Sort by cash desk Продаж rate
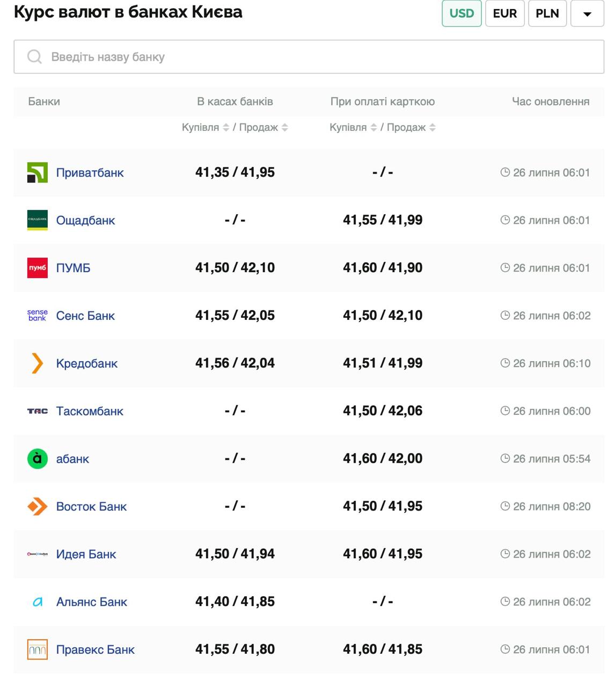 pos(285,127)
